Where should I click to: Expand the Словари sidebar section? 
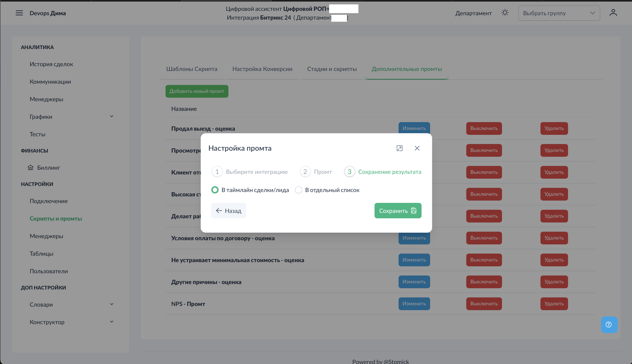112,304
